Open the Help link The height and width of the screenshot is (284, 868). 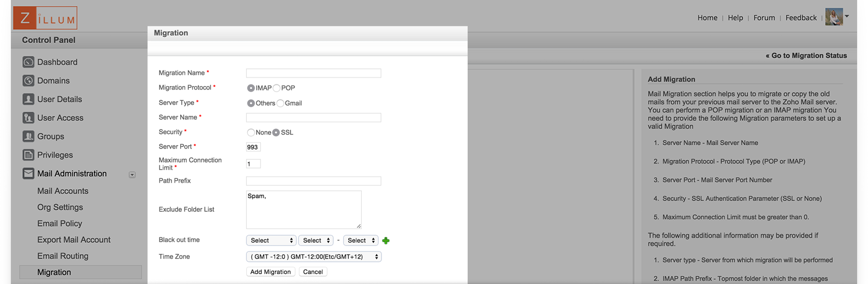click(x=735, y=18)
